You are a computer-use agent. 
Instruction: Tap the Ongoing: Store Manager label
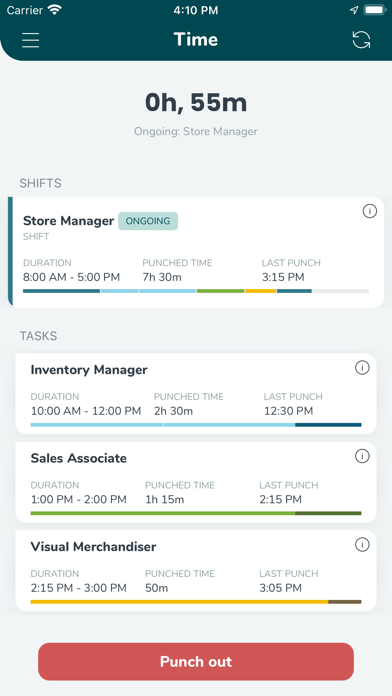click(196, 131)
